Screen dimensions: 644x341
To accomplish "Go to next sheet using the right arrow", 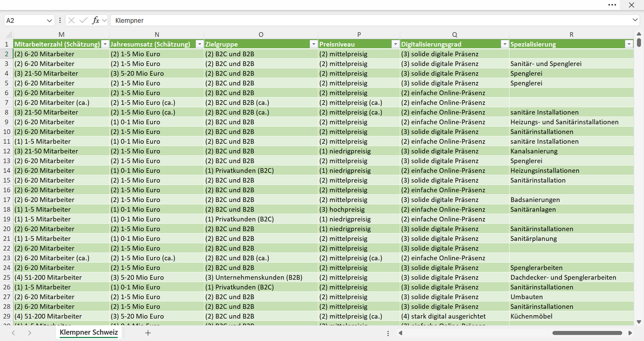I will (29, 333).
